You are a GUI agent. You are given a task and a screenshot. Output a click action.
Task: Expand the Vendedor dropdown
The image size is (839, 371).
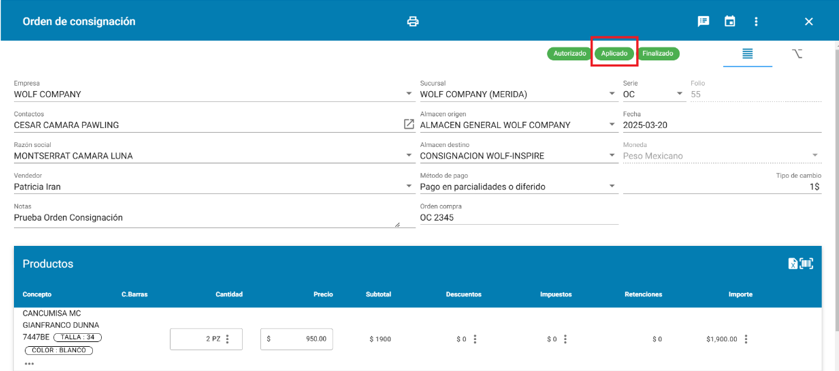[x=409, y=187]
